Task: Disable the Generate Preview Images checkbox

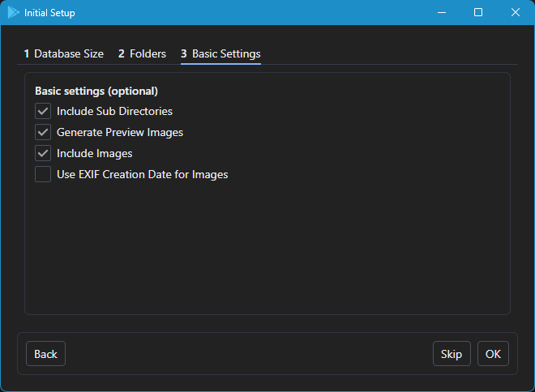Action: (43, 132)
